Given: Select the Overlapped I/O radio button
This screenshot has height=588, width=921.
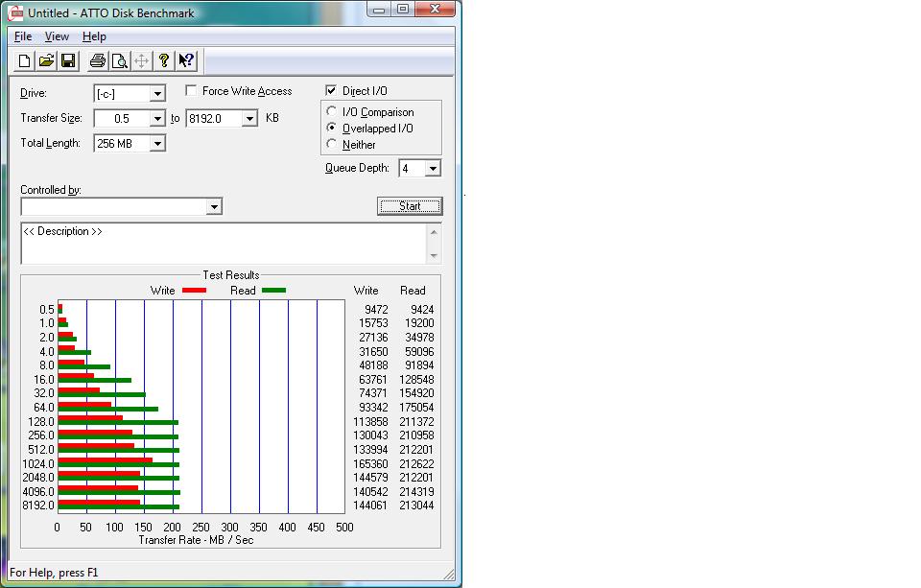Looking at the screenshot, I should 332,128.
